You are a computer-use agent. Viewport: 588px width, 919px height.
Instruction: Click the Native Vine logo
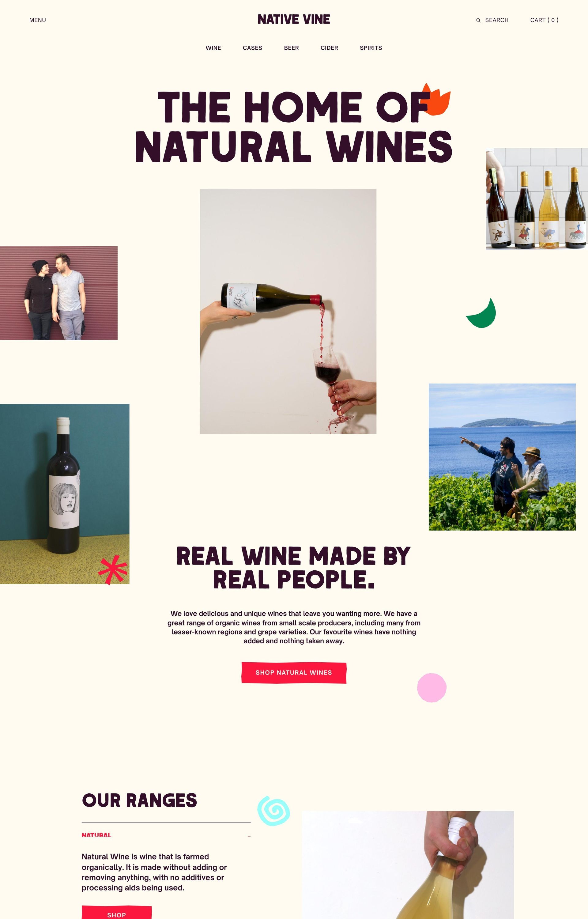tap(294, 20)
